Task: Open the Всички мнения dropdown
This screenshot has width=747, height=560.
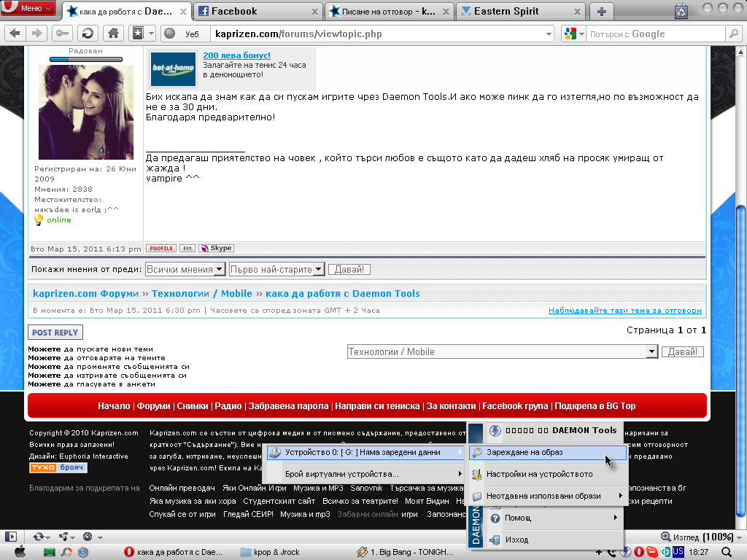Action: tap(185, 270)
